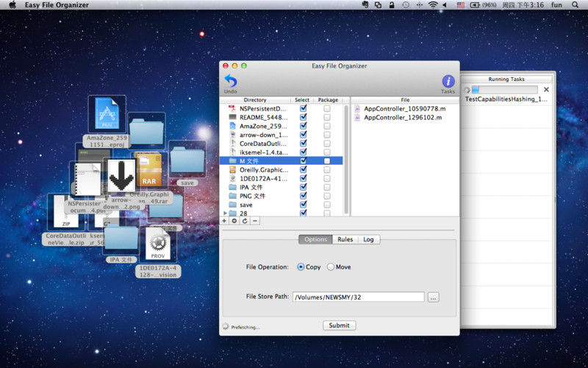Click the circle action icon beside plus
The width and height of the screenshot is (588, 368).
pos(234,221)
